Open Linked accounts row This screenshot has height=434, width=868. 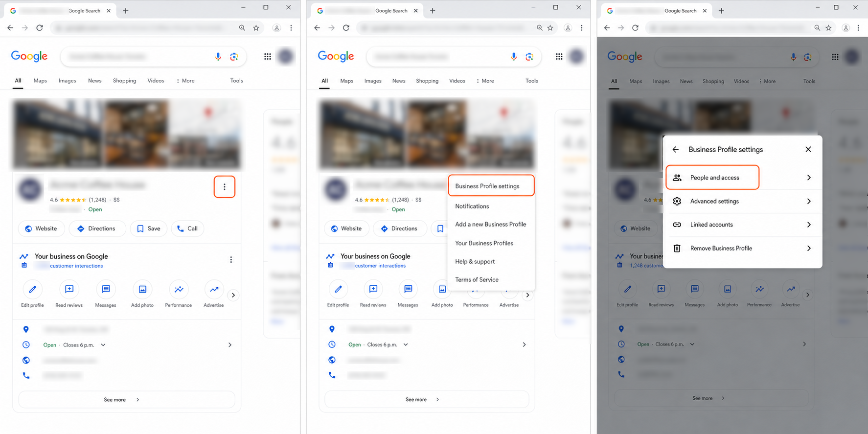[x=742, y=225]
